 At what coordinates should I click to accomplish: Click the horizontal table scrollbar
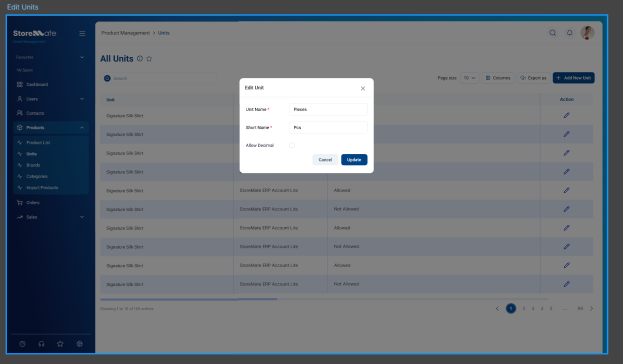189,299
